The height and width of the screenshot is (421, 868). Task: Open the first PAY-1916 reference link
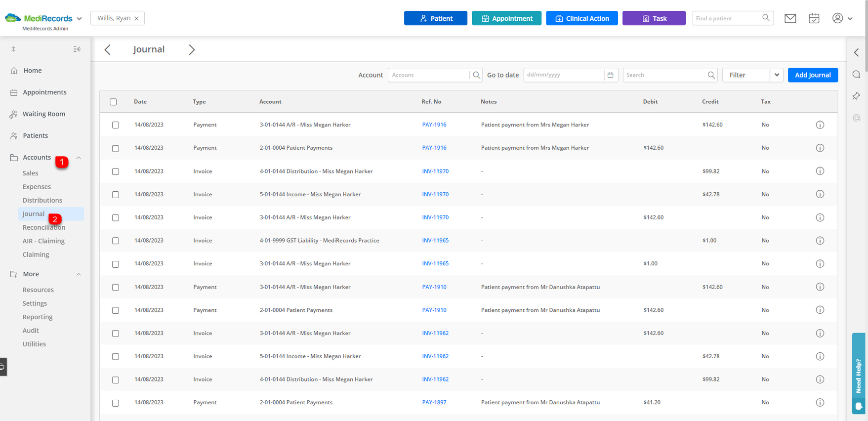434,125
